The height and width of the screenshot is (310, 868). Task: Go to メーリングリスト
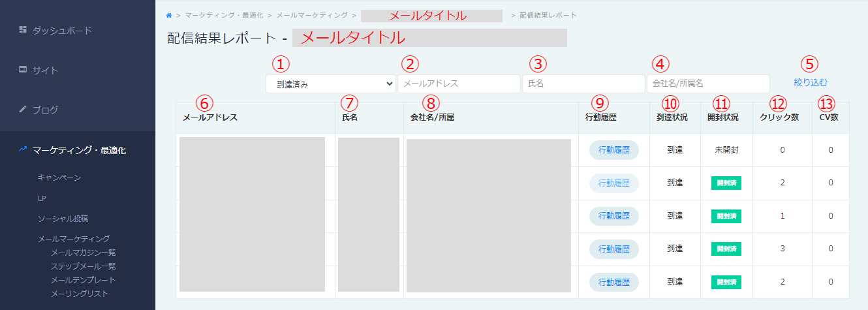click(80, 294)
